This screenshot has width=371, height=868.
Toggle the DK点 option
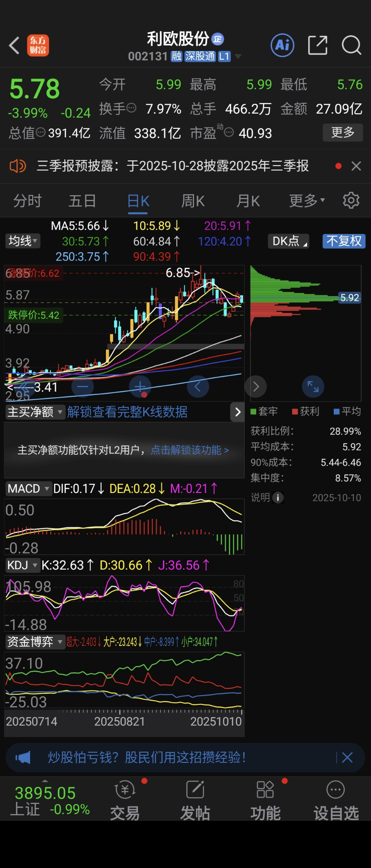click(x=288, y=241)
